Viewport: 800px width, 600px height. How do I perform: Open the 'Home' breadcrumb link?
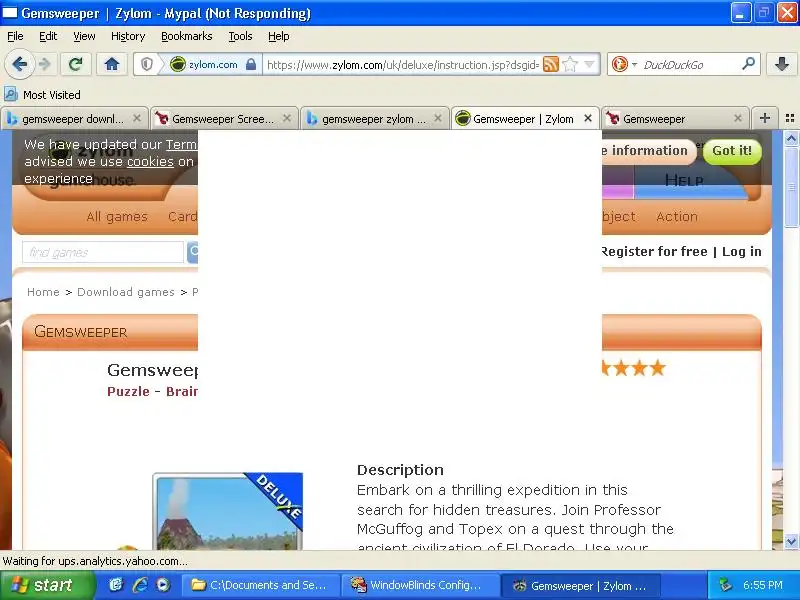coord(43,292)
